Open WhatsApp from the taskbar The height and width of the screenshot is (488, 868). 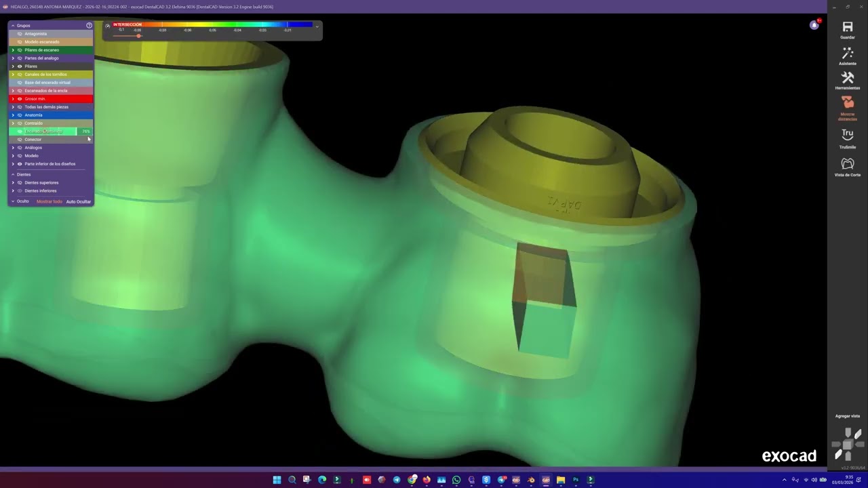[x=456, y=480]
